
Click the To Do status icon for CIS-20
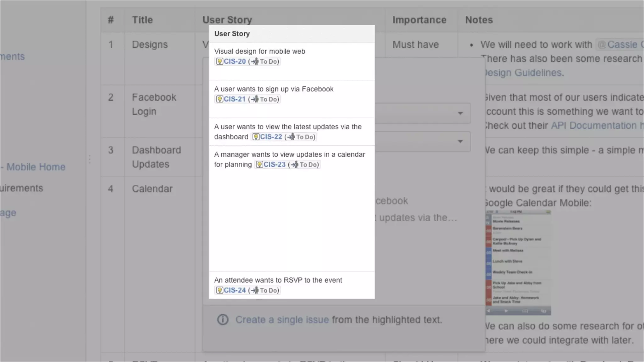255,62
